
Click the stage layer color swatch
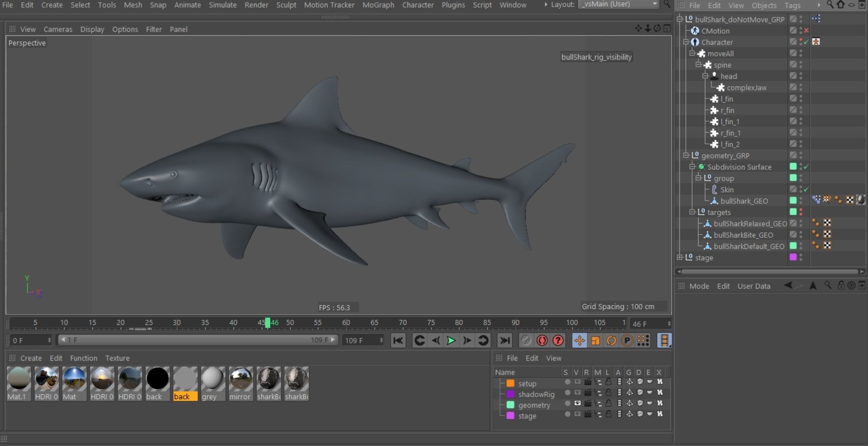[510, 416]
